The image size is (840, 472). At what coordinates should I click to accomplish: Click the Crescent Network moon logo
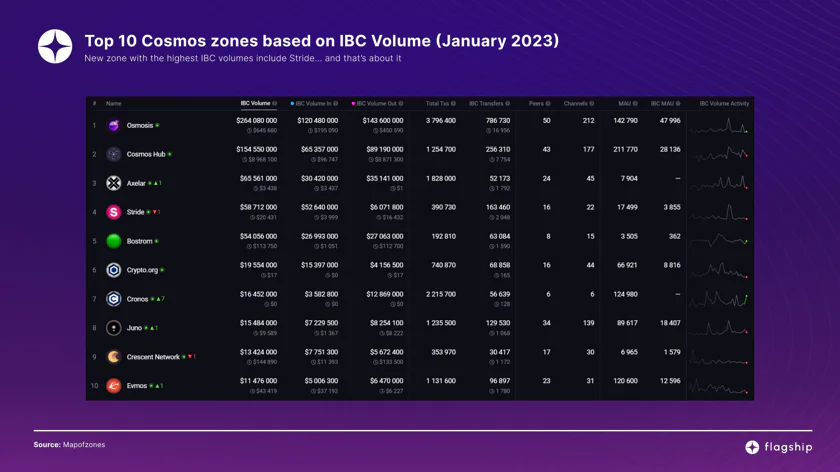[x=114, y=357]
